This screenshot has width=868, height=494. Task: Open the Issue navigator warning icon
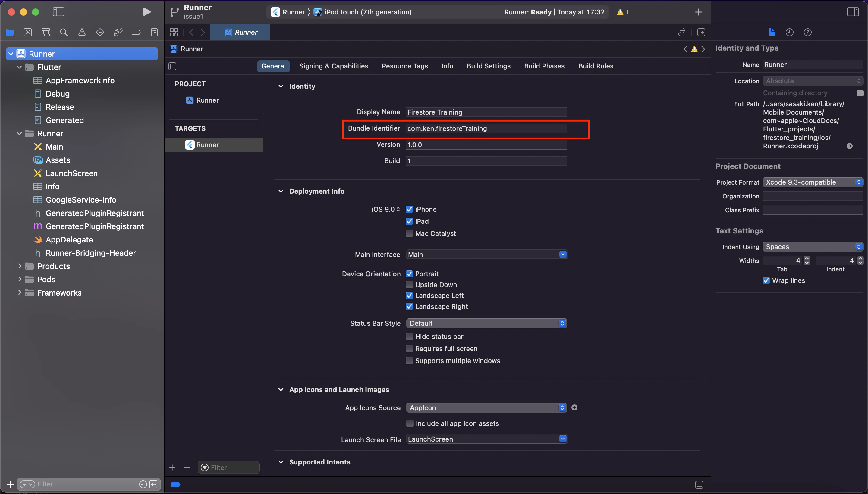tap(82, 32)
